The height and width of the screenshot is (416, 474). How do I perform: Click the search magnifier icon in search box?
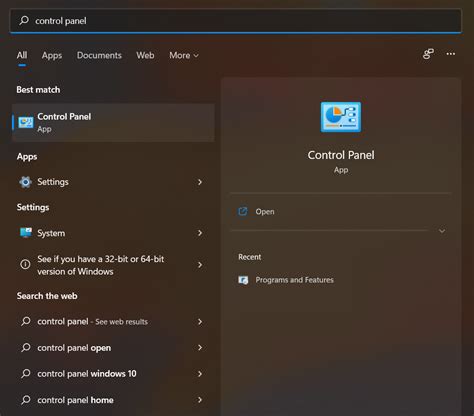[24, 21]
